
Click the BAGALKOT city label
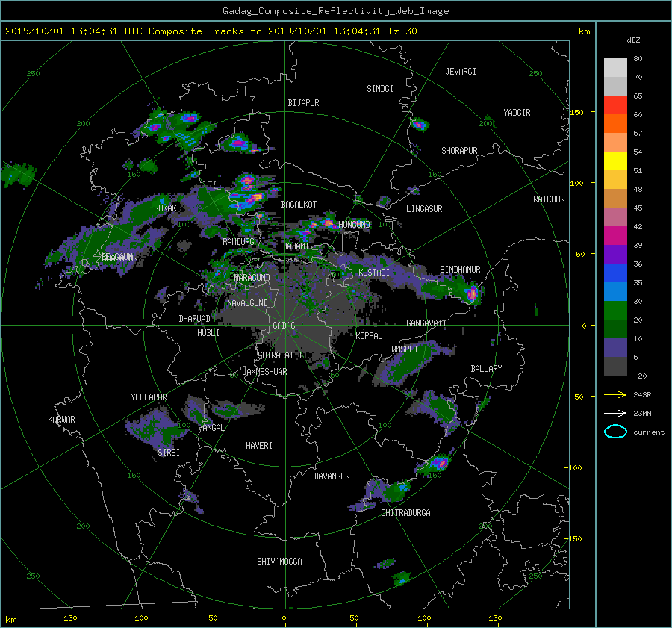299,205
